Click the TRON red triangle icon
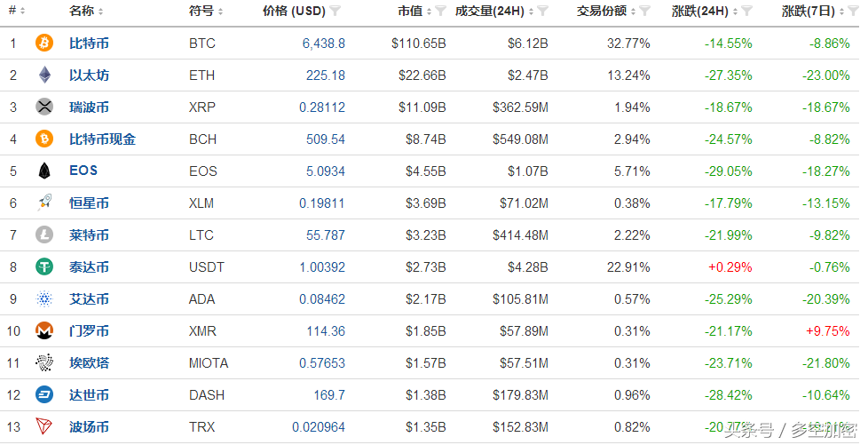This screenshot has height=445, width=868. pos(44,426)
